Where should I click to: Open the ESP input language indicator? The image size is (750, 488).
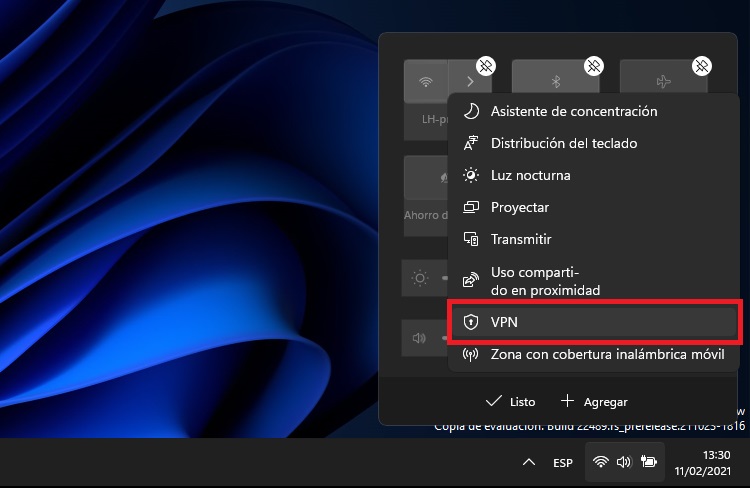[x=562, y=463]
